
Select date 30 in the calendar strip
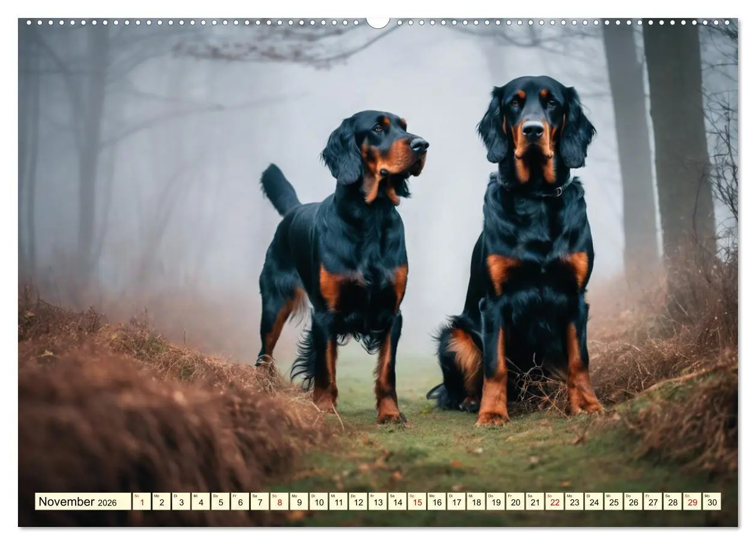pos(712,502)
